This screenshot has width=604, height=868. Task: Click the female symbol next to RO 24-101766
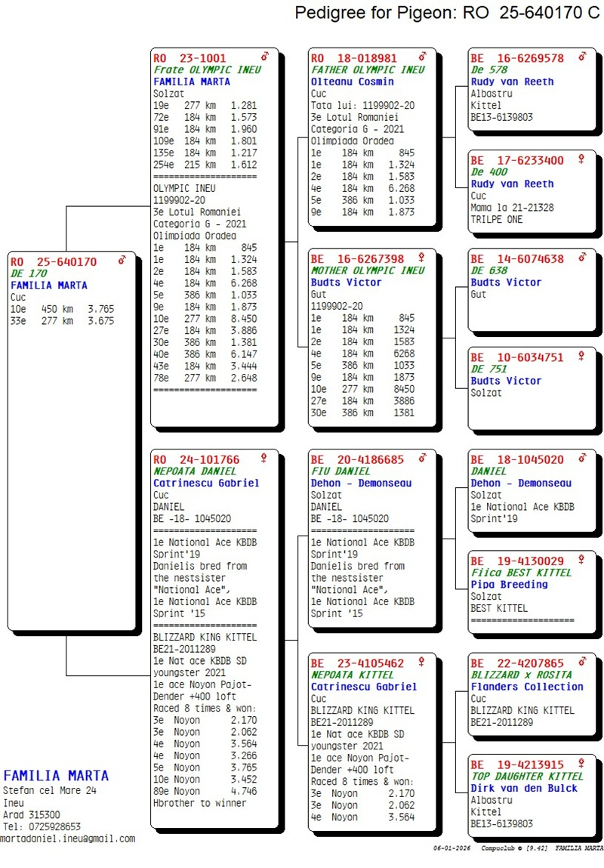point(264,458)
